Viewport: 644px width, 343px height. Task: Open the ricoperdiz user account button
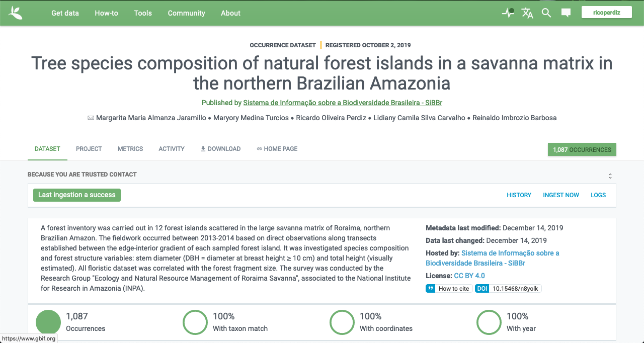point(606,12)
